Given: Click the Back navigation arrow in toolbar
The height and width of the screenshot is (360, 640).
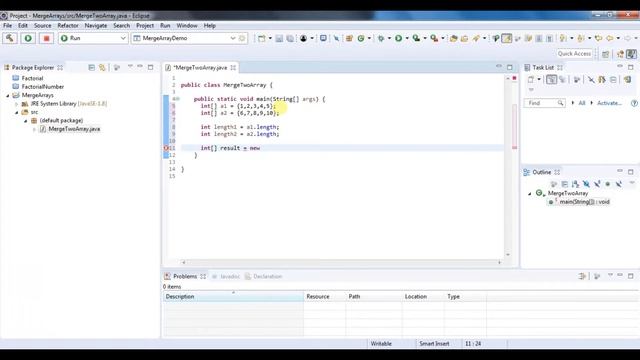Looking at the screenshot, I should (x=610, y=38).
